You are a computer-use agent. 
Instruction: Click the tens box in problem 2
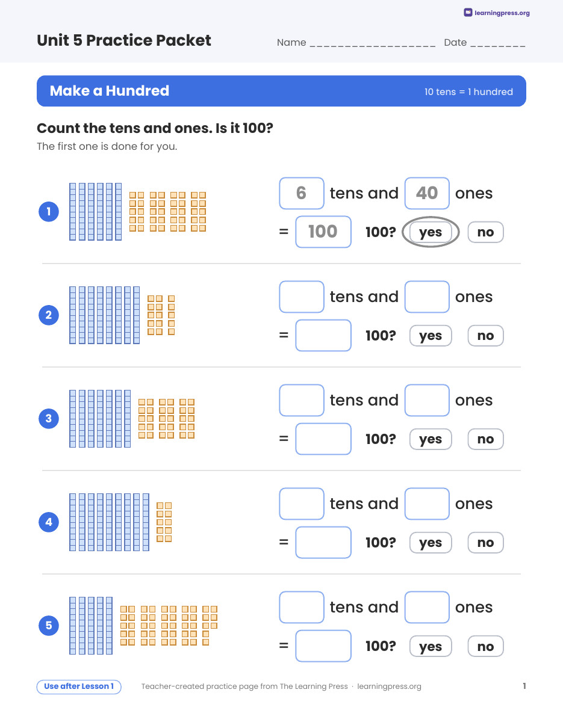click(x=302, y=297)
